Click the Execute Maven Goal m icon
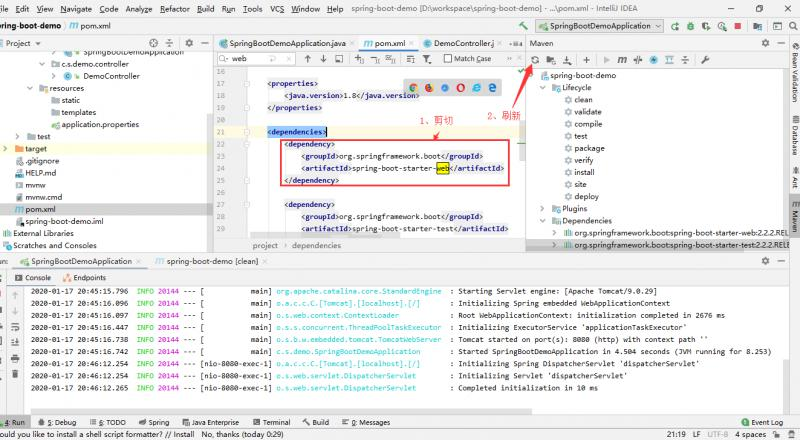 tap(622, 60)
